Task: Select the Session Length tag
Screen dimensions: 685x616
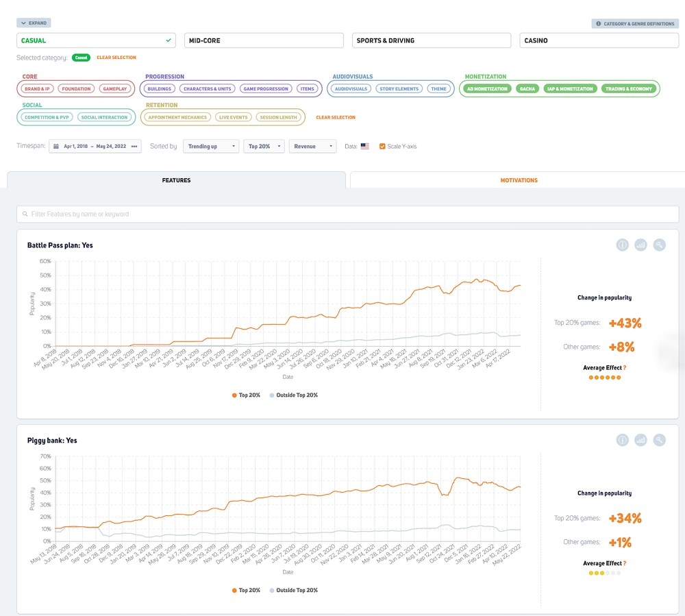Action: pyautogui.click(x=278, y=117)
